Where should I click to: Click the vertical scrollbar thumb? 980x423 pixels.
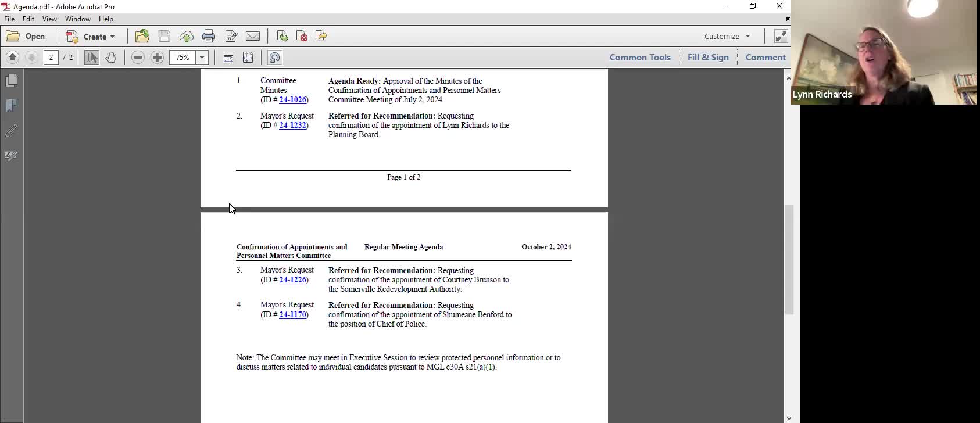(x=789, y=259)
